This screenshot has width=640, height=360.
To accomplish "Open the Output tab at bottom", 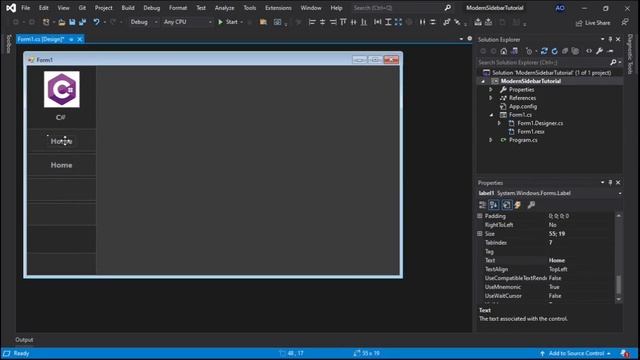I will [x=24, y=340].
